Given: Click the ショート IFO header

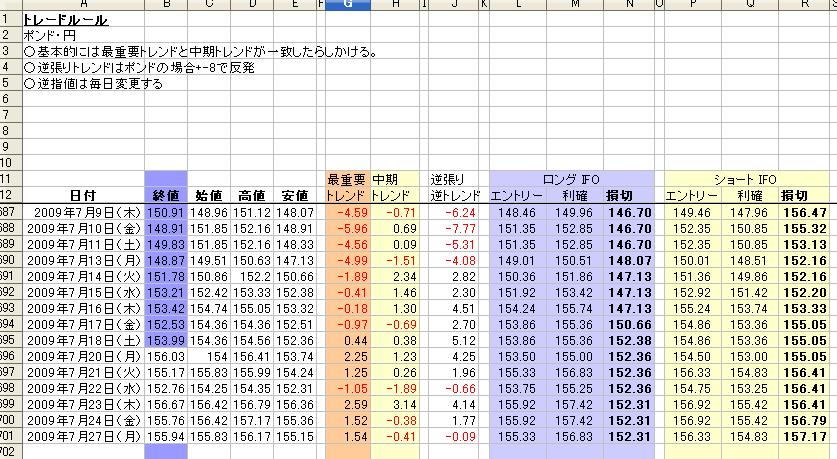Looking at the screenshot, I should [x=748, y=179].
